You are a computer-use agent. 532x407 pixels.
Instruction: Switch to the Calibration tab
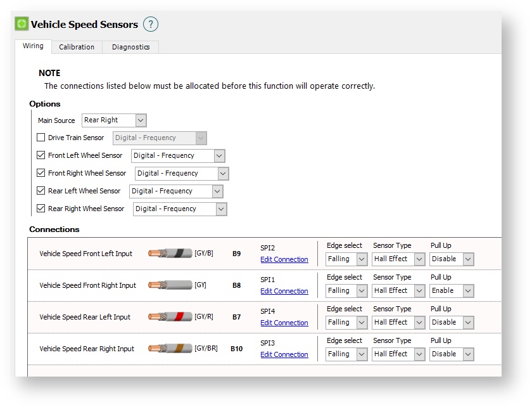coord(77,47)
